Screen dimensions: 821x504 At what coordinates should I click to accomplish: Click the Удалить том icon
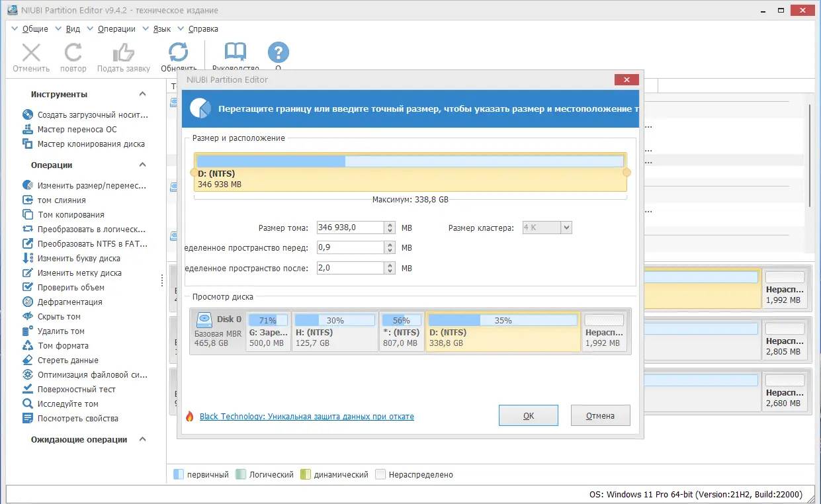coord(28,331)
